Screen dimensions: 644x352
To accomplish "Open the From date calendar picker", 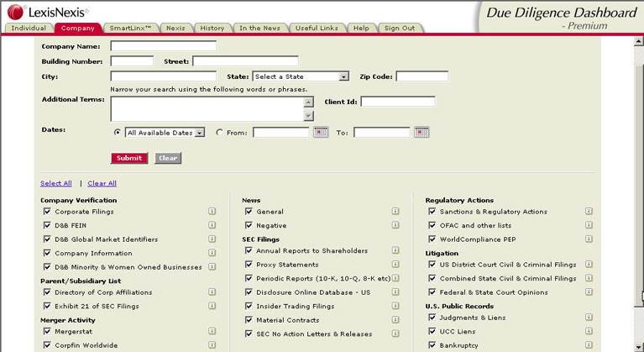I will (x=321, y=132).
